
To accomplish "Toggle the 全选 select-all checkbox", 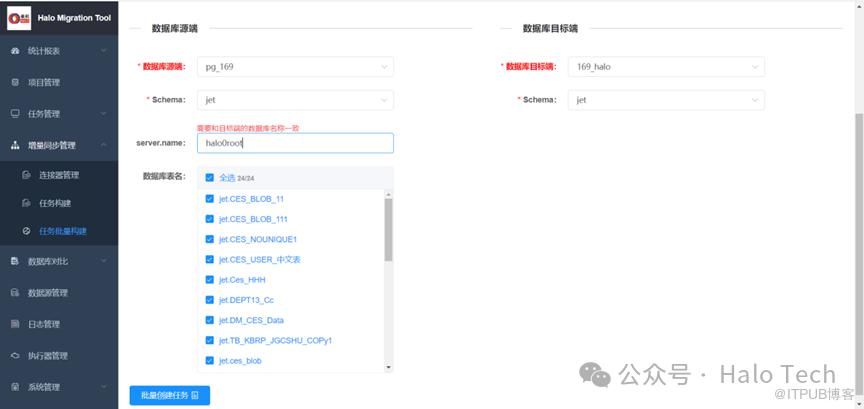I will coord(209,178).
